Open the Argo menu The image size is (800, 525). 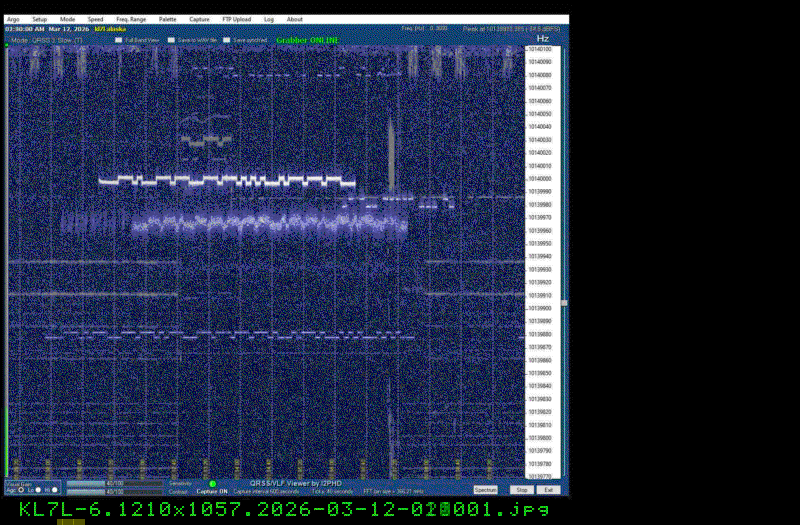tap(13, 19)
